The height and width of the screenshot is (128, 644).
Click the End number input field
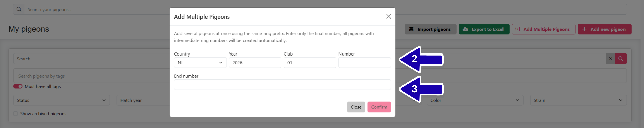pos(282,85)
